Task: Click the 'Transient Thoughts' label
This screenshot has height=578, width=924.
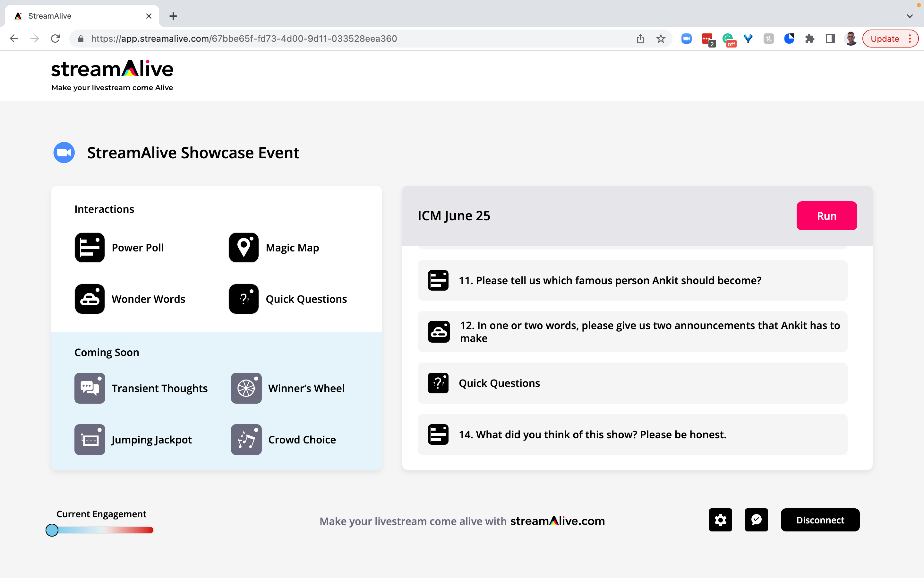Action: tap(159, 389)
